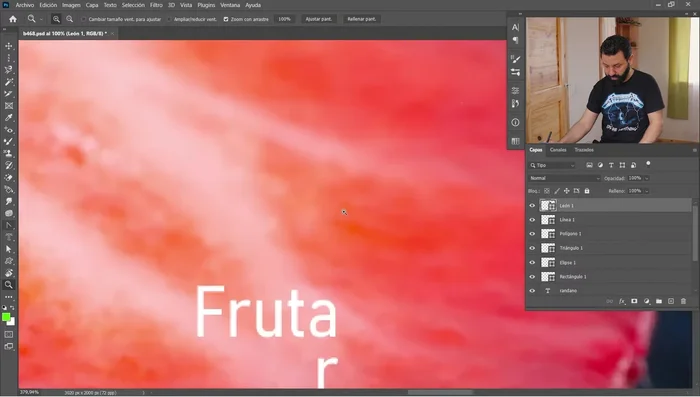Open the Character panel A icon
Viewport: 700px width, 397px height.
[515, 27]
